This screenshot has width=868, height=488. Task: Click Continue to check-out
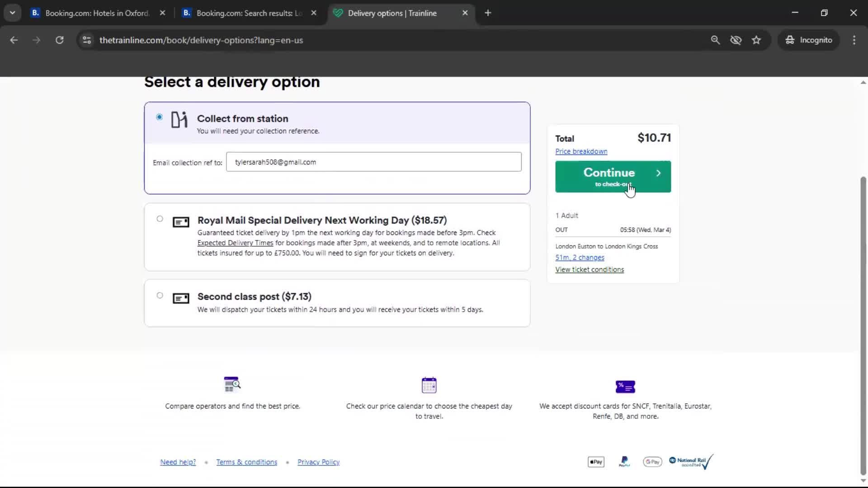(613, 176)
